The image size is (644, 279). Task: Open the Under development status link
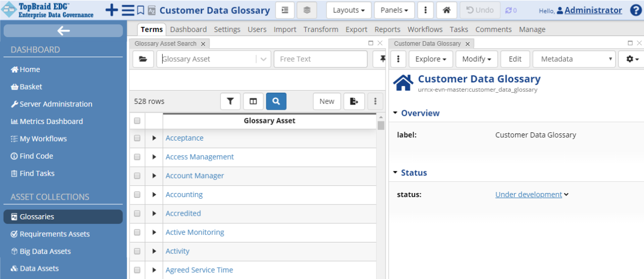[529, 195]
